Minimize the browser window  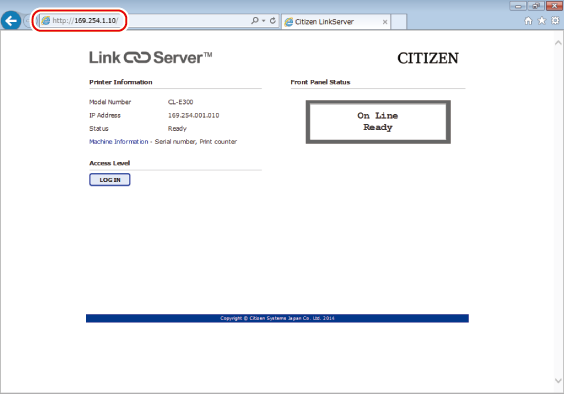click(x=518, y=6)
